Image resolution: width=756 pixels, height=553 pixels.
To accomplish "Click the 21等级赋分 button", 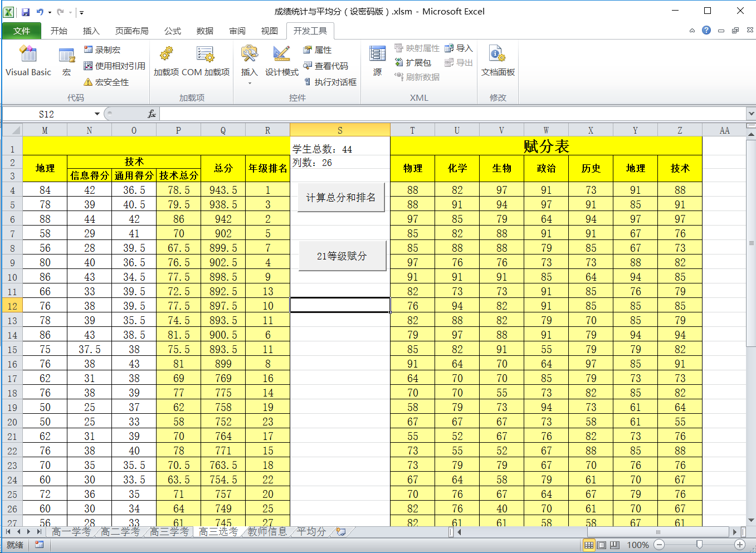I will [342, 256].
